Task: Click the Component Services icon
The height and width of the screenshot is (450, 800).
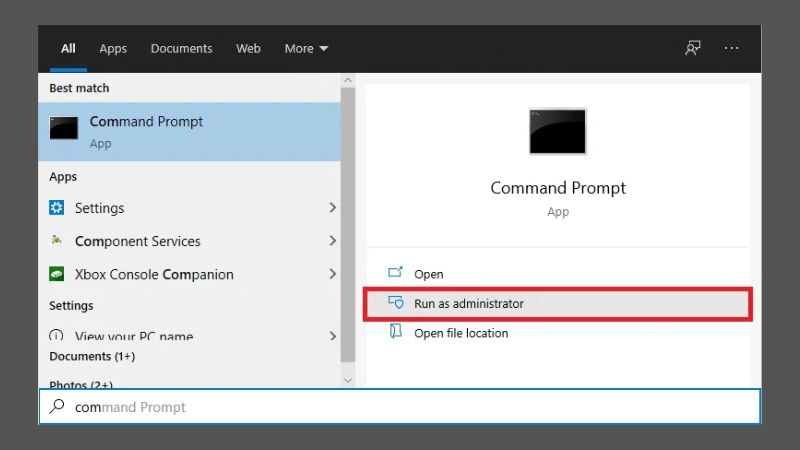Action: 57,241
